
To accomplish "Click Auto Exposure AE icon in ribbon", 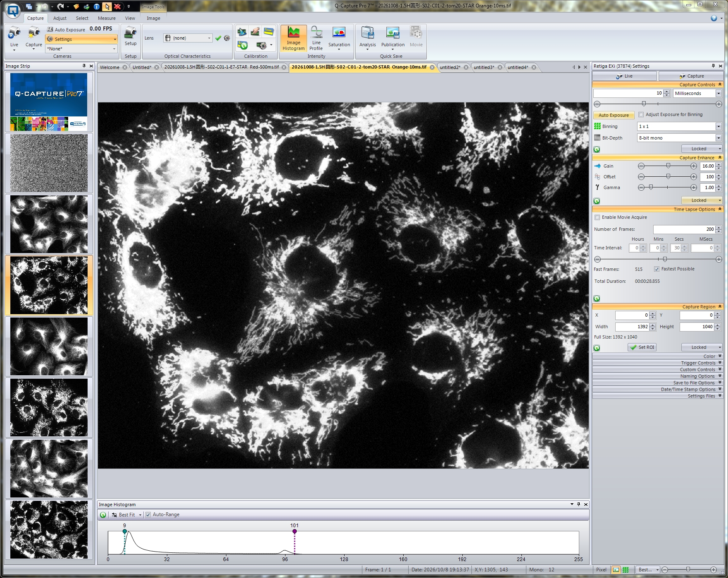I will click(x=50, y=29).
